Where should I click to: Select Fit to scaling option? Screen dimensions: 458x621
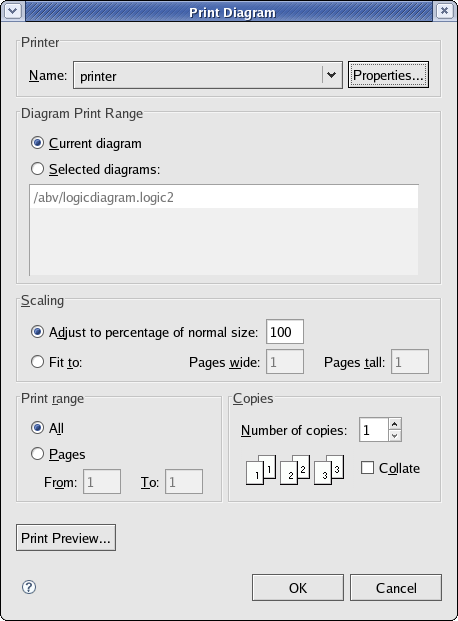click(37, 362)
